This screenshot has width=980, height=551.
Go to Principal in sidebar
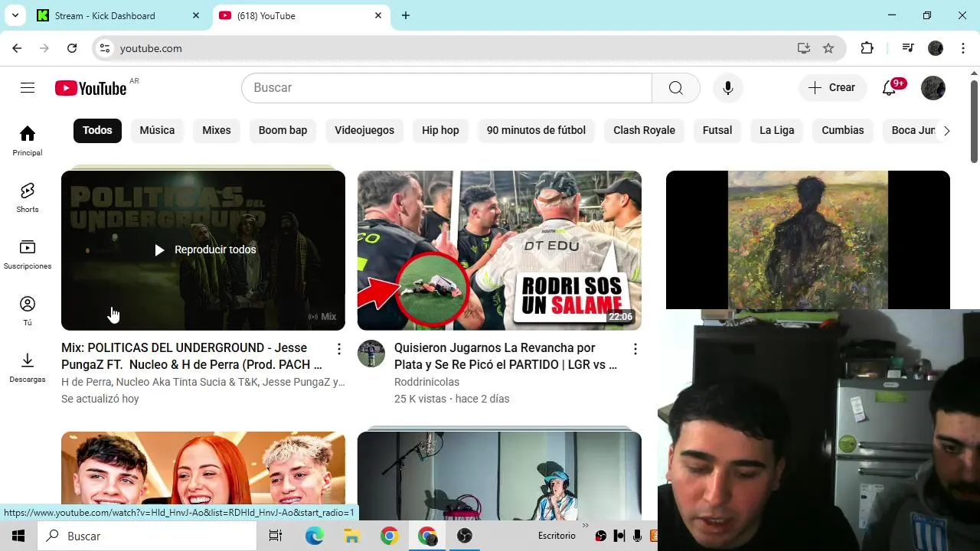(x=28, y=141)
